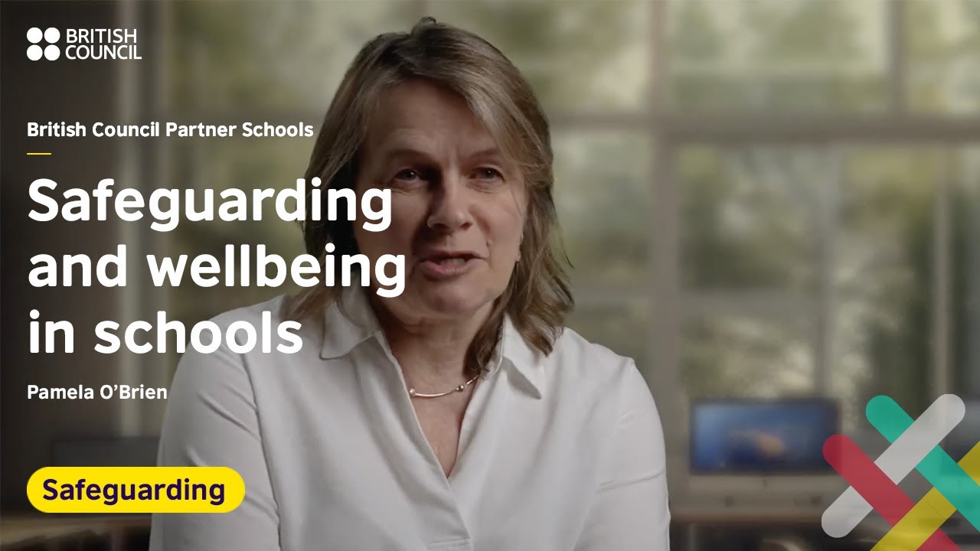Click the laptop screen in the background

tap(764, 436)
